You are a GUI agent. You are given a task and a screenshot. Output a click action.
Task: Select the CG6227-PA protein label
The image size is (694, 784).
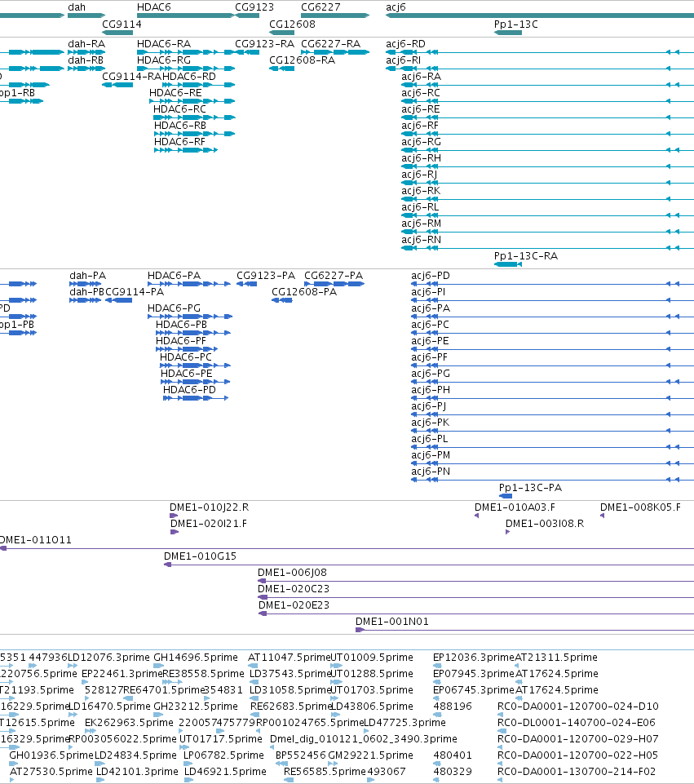coord(334,276)
